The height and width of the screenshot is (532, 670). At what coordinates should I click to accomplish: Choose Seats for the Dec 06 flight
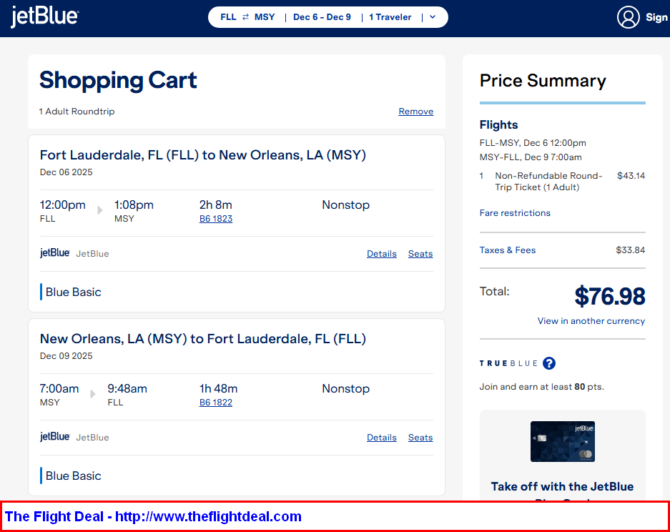[420, 254]
